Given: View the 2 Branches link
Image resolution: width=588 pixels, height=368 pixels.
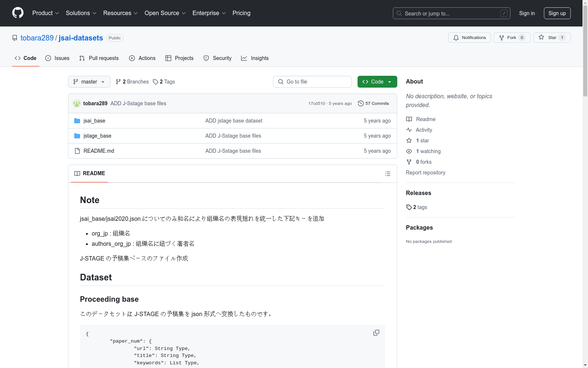Looking at the screenshot, I should coord(132,82).
